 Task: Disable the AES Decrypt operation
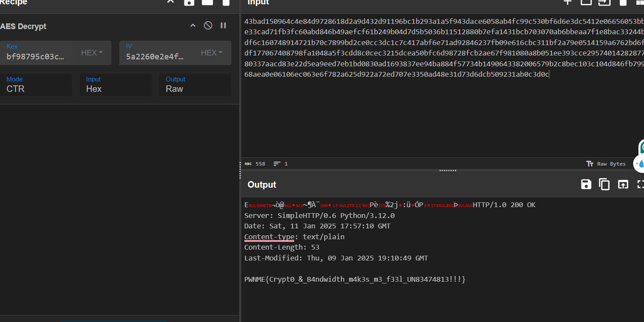point(208,26)
